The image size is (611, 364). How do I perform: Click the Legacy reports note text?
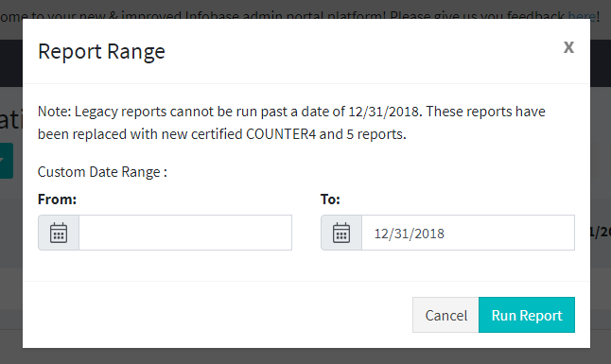291,123
